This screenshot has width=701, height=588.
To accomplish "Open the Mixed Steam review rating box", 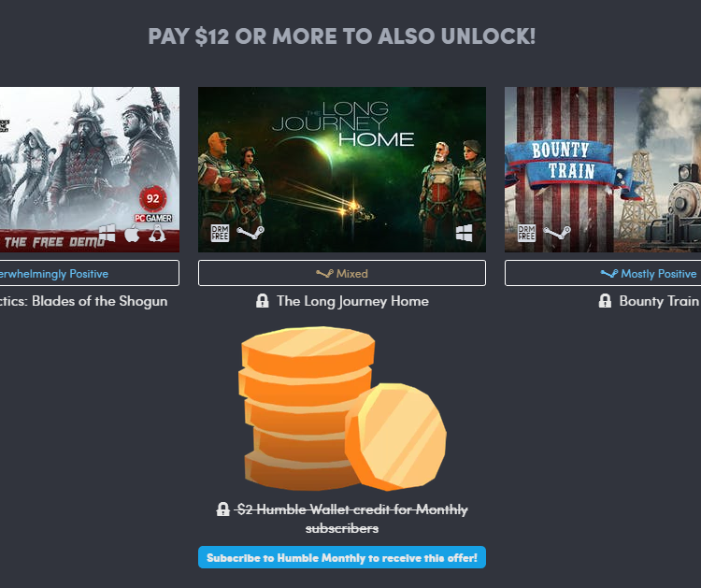I will tap(342, 273).
